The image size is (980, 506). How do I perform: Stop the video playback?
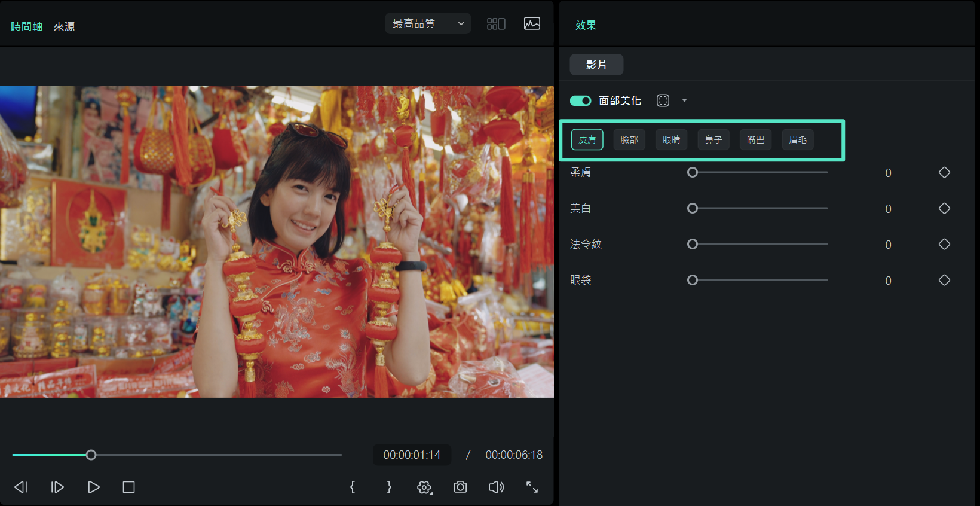[128, 487]
